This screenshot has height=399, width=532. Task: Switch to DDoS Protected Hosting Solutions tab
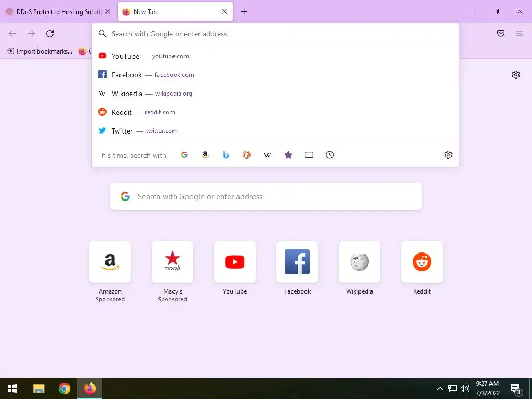point(58,12)
